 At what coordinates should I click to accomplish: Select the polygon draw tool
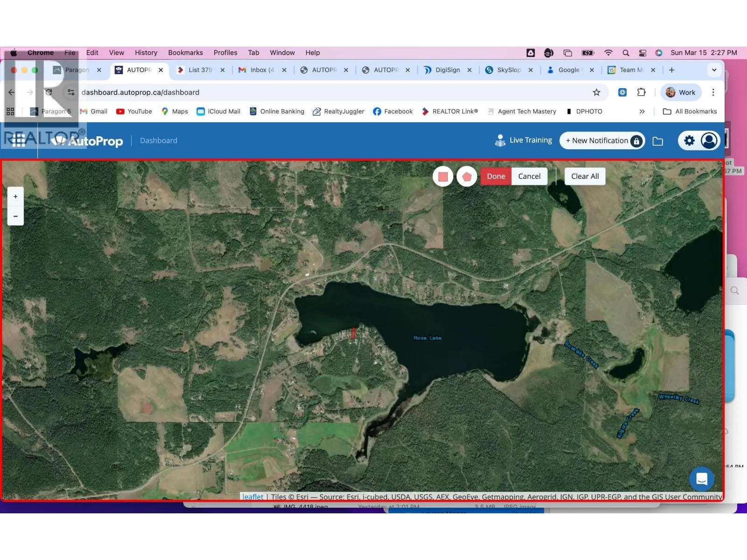[466, 176]
